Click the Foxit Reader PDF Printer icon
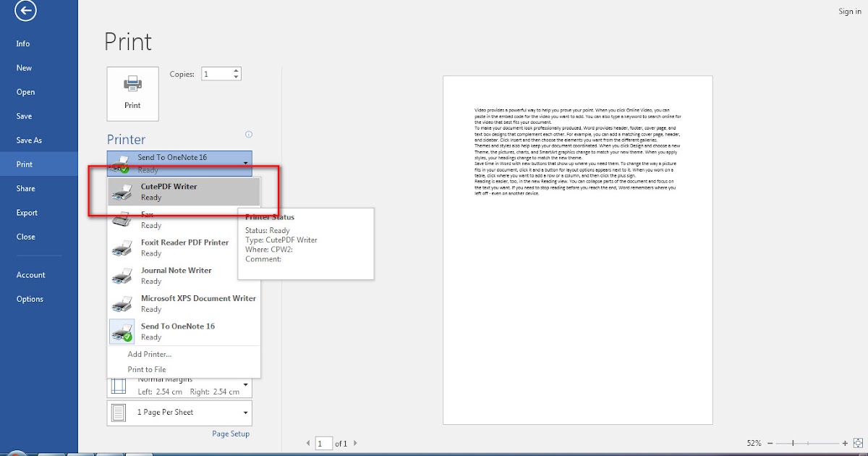 (x=122, y=248)
